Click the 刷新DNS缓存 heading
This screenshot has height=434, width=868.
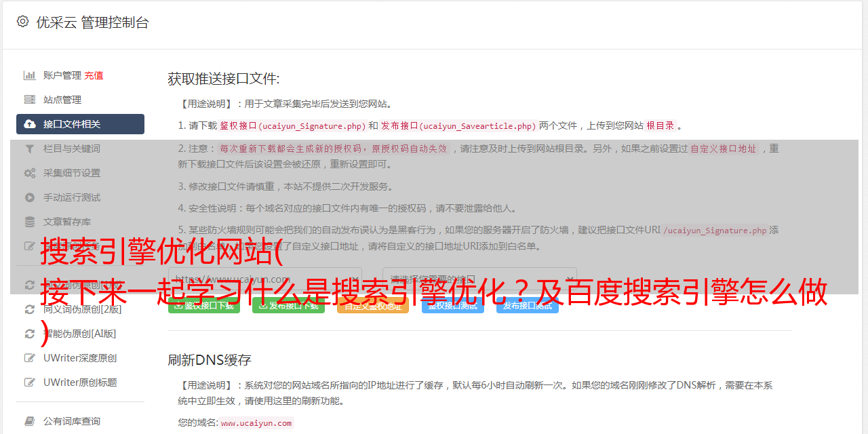pyautogui.click(x=210, y=360)
